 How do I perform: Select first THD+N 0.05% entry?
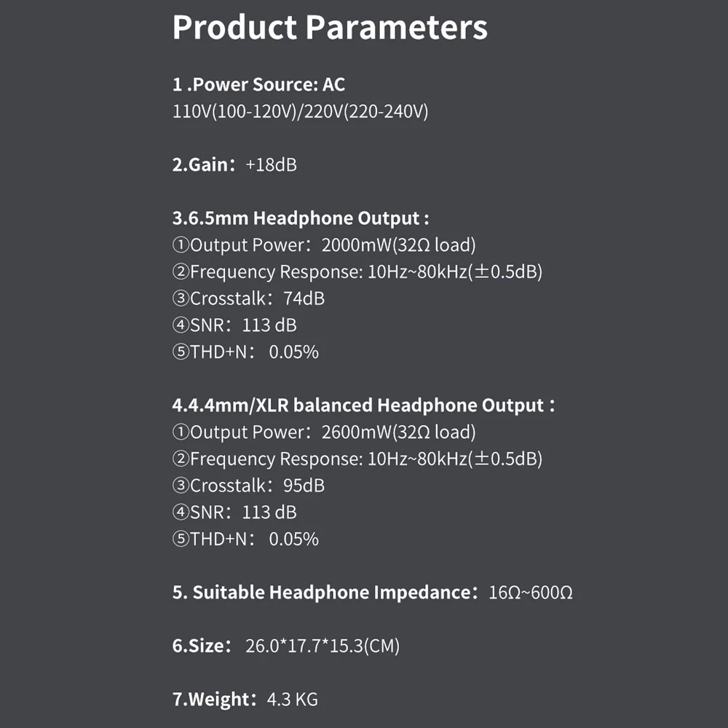click(245, 352)
